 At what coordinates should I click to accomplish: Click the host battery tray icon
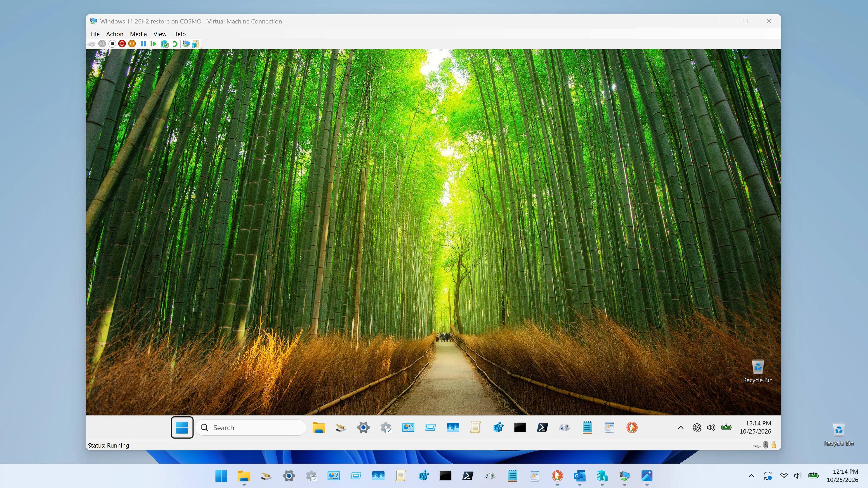pyautogui.click(x=814, y=476)
